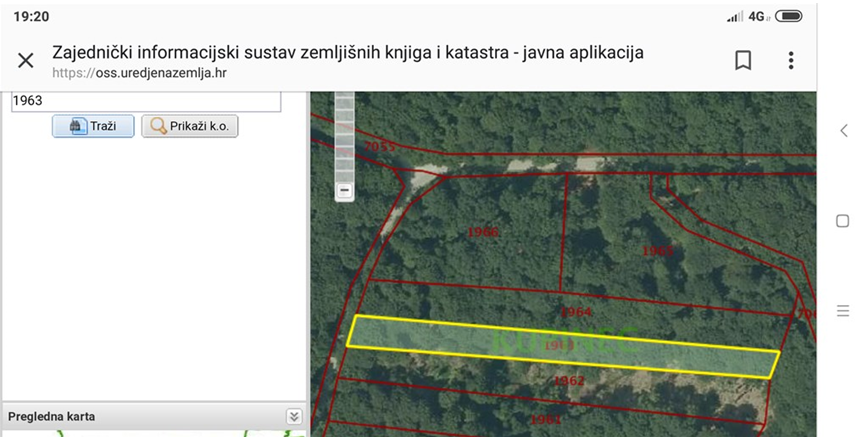Bookmark this page
The height and width of the screenshot is (441, 868).
coord(743,60)
